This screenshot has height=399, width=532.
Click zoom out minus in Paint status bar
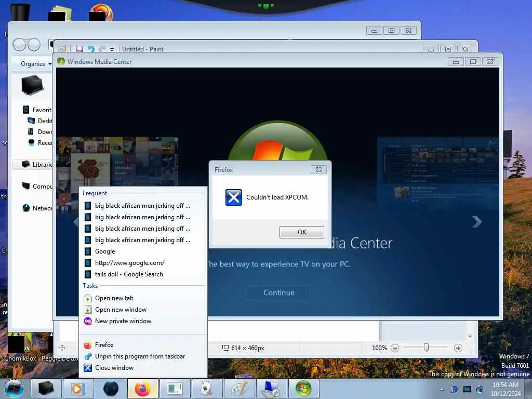point(395,348)
